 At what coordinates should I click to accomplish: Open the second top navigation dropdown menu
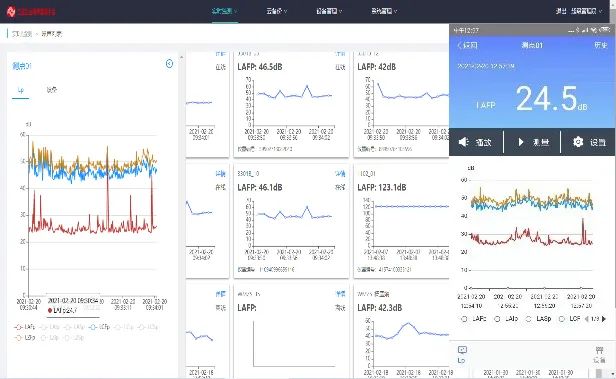[x=277, y=11]
